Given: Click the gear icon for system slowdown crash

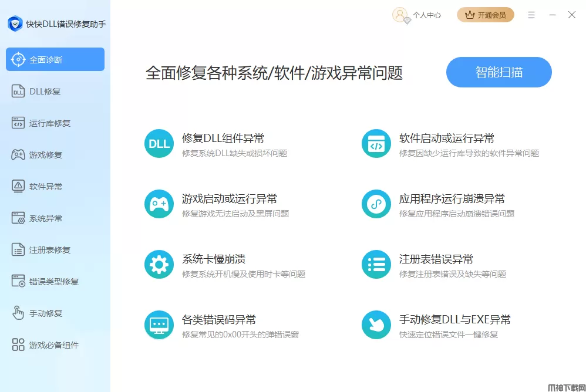Looking at the screenshot, I should [159, 265].
